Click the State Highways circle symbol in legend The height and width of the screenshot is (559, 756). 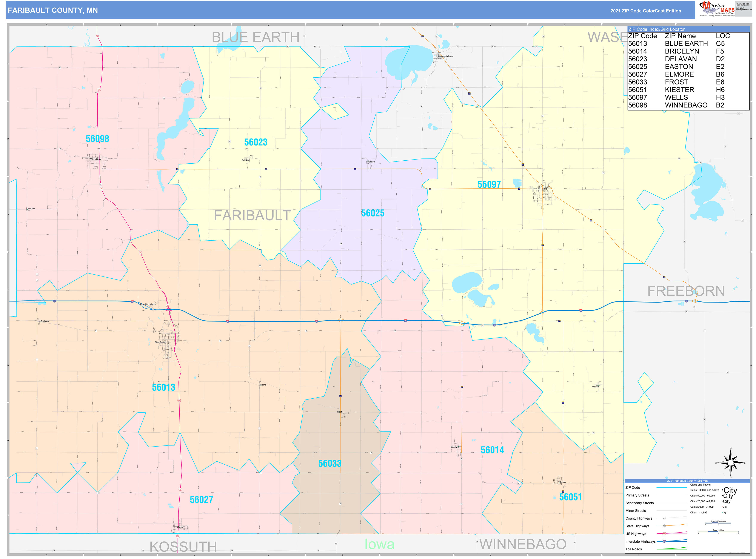pos(664,526)
